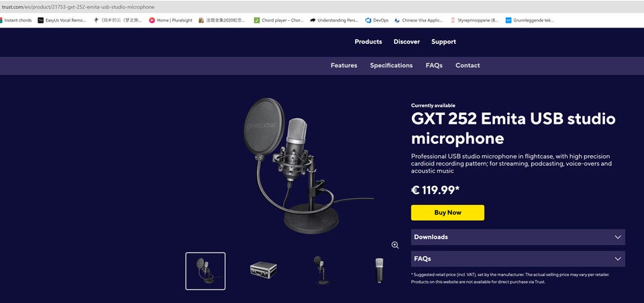The height and width of the screenshot is (303, 644).
Task: Expand the Downloads section
Action: tap(518, 237)
